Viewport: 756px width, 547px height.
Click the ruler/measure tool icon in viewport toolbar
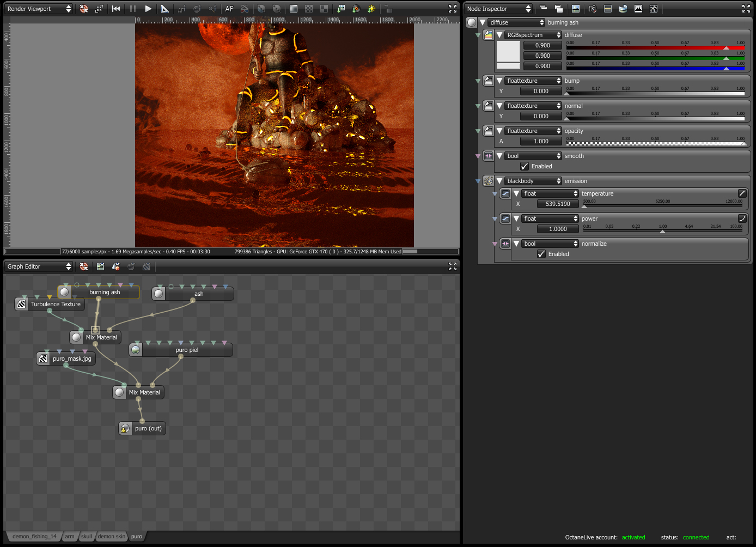click(x=164, y=9)
